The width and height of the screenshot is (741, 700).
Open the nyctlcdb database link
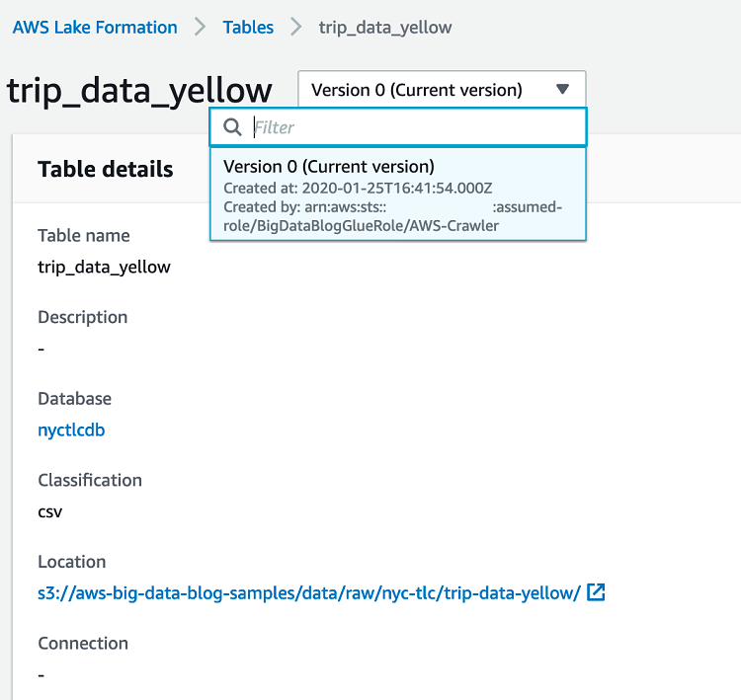coord(71,430)
